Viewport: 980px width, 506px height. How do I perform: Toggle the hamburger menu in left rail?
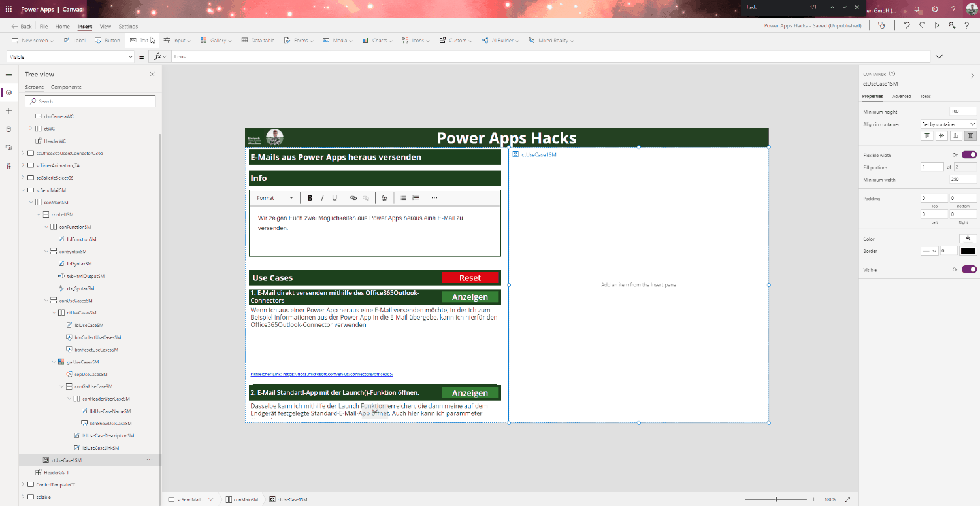point(8,74)
